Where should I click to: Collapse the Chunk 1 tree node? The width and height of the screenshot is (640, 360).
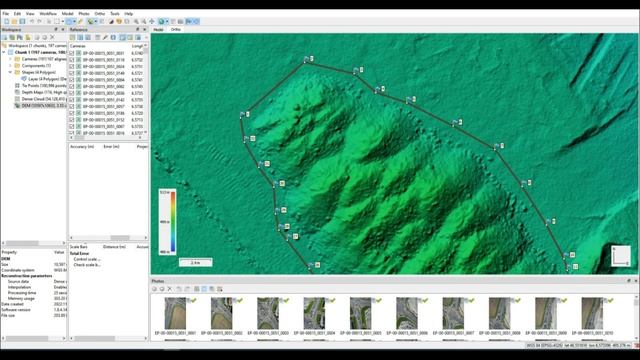pyautogui.click(x=4, y=52)
